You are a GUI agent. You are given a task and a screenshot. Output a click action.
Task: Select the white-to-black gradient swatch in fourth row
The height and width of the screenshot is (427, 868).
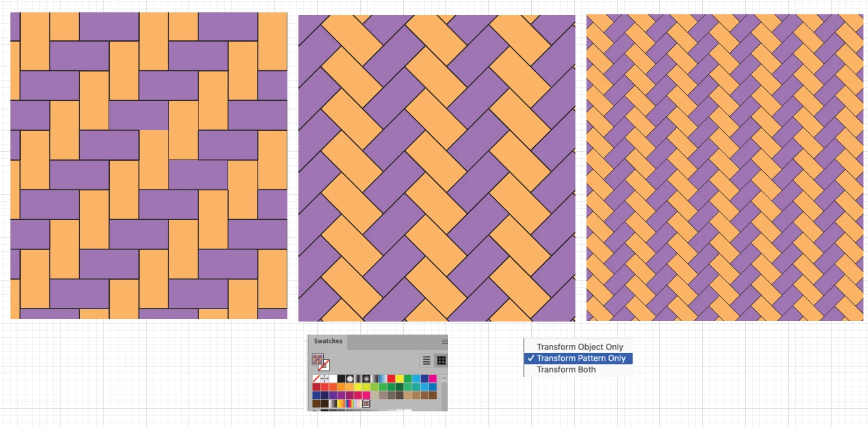pyautogui.click(x=333, y=404)
